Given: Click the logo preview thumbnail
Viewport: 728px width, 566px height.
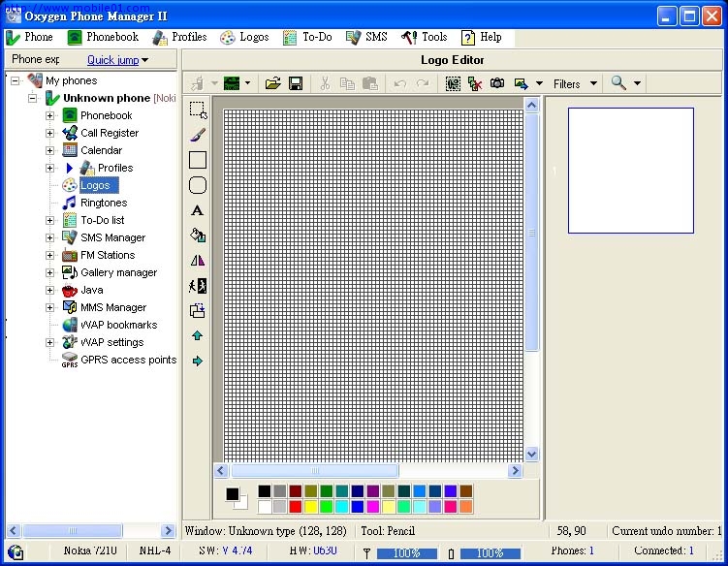Looking at the screenshot, I should point(631,171).
